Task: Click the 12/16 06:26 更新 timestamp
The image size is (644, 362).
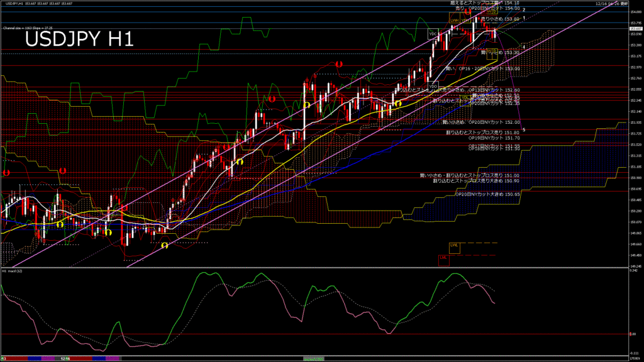Action: point(608,3)
